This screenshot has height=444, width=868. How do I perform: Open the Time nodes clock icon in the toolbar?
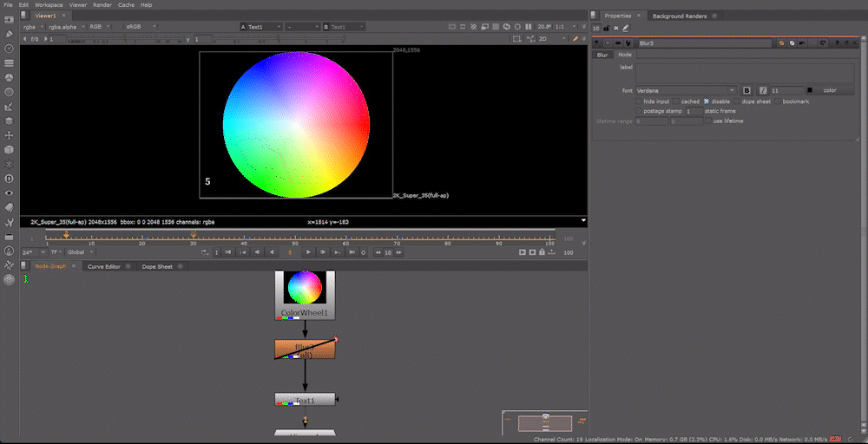[9, 49]
